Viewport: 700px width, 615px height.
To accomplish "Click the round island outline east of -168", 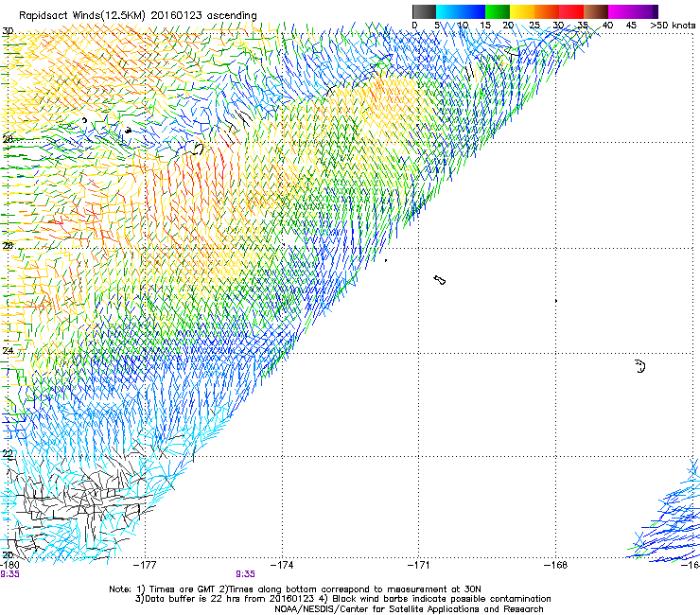I will pyautogui.click(x=640, y=366).
